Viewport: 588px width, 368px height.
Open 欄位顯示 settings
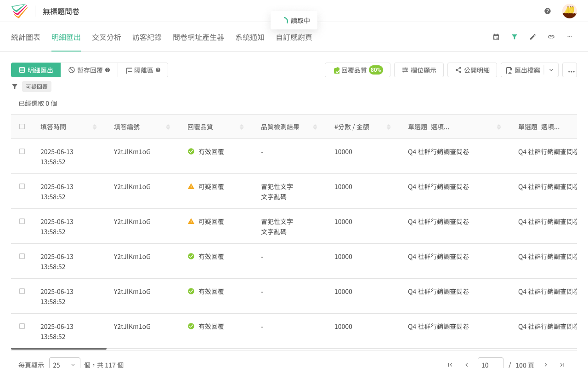419,70
